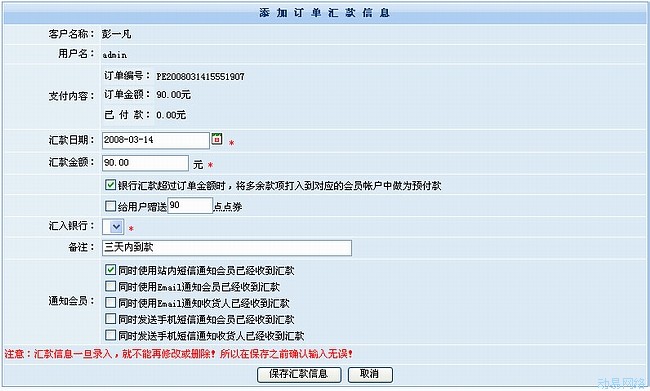Select order number text PE2008031415551907
This screenshot has height=391, width=650.
tap(200, 76)
